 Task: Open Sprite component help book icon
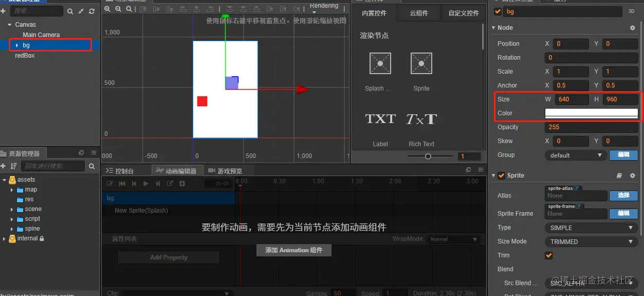click(620, 176)
